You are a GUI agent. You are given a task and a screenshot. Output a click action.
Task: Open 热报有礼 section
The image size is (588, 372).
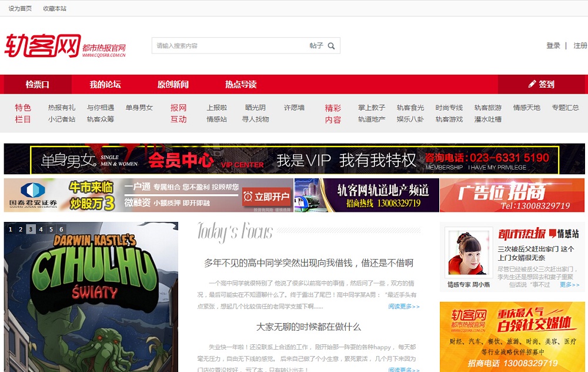[x=62, y=108]
